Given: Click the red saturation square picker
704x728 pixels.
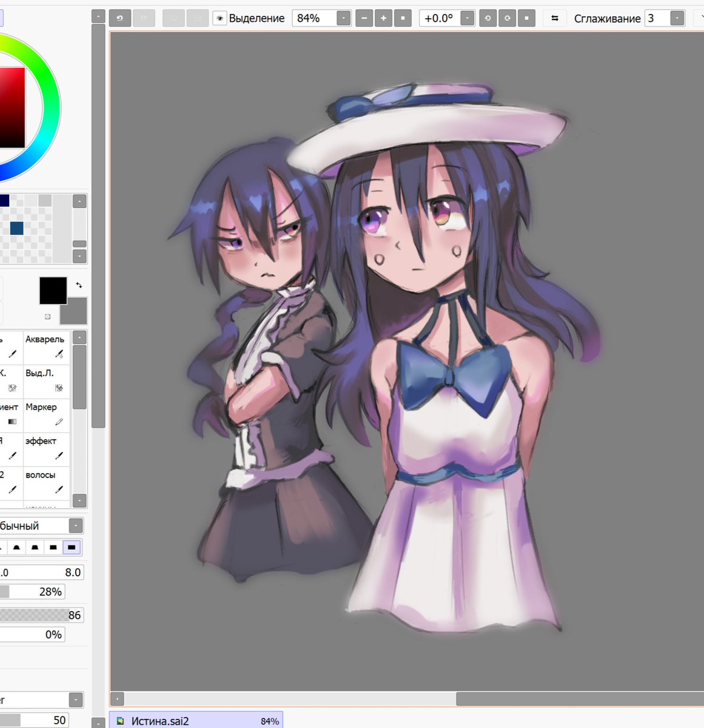Looking at the screenshot, I should [x=12, y=107].
